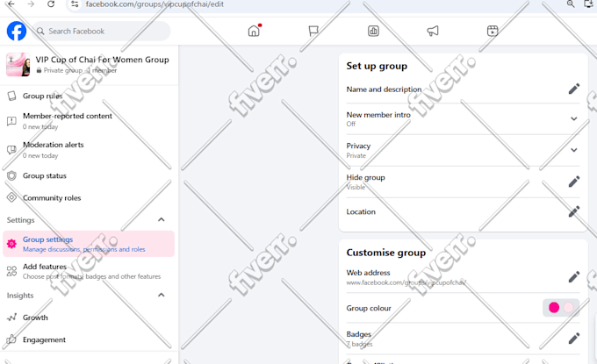Image resolution: width=597 pixels, height=364 pixels.
Task: Expand the New member intro dropdown
Action: click(574, 118)
